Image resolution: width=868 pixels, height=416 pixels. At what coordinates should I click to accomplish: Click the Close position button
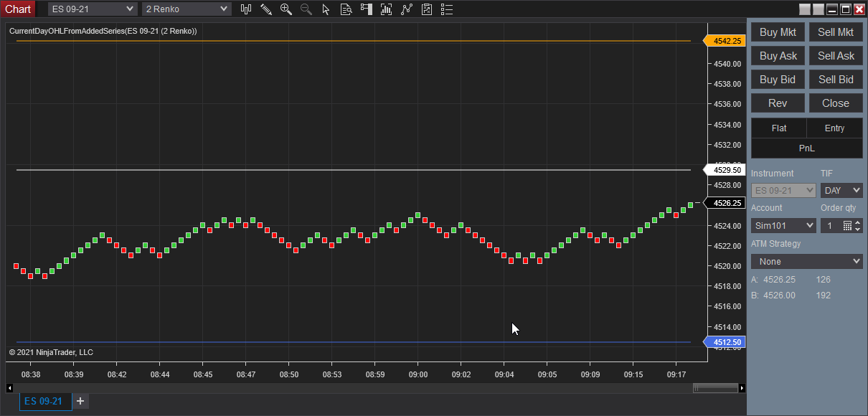[x=836, y=103]
